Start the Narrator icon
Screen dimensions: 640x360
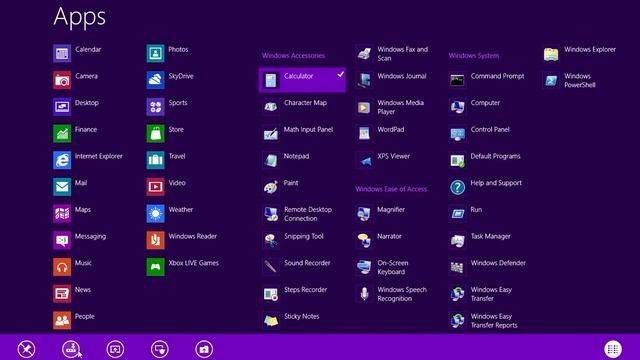[364, 240]
